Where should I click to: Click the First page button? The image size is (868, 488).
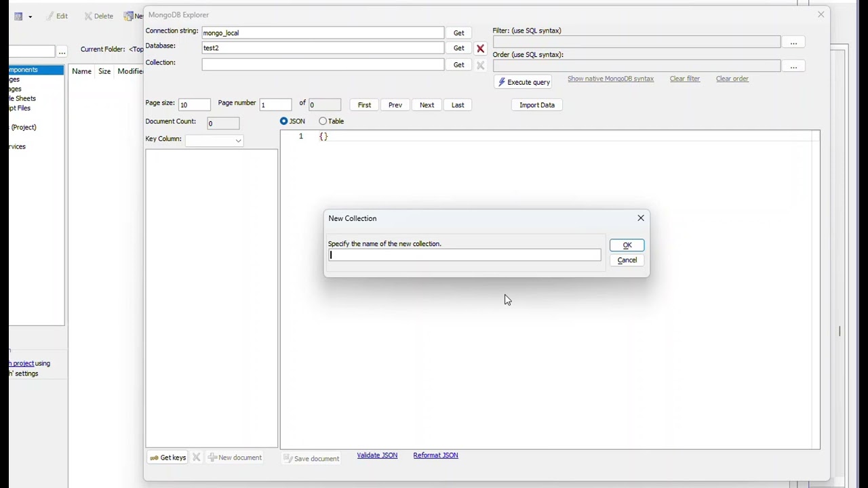364,105
